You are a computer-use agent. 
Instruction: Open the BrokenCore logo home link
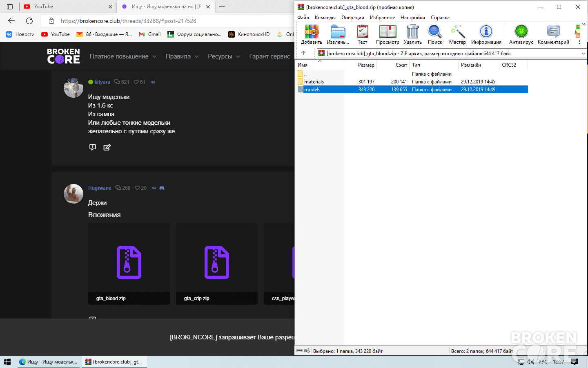pos(63,56)
